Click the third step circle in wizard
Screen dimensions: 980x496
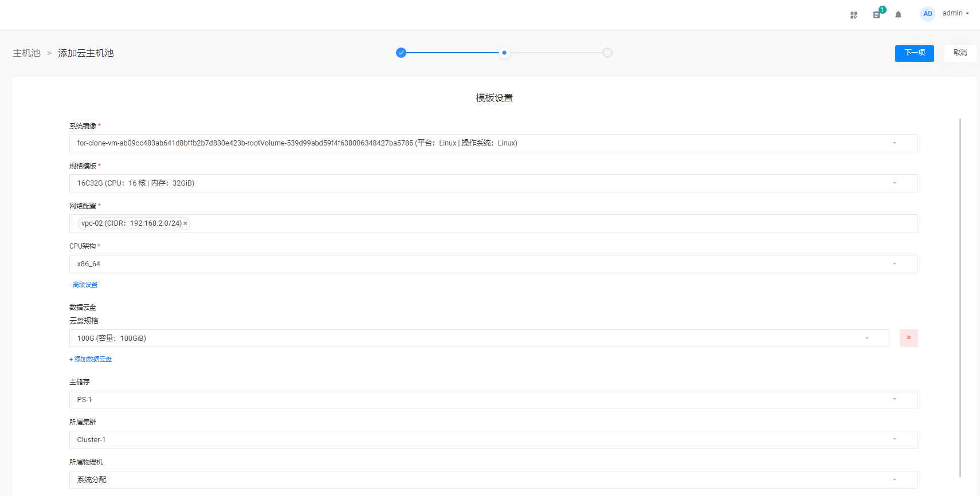tap(607, 53)
